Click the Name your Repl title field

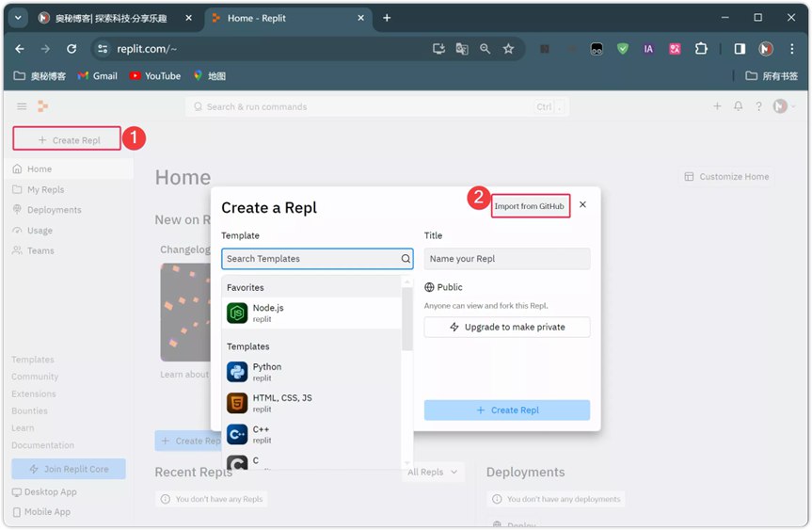point(507,259)
